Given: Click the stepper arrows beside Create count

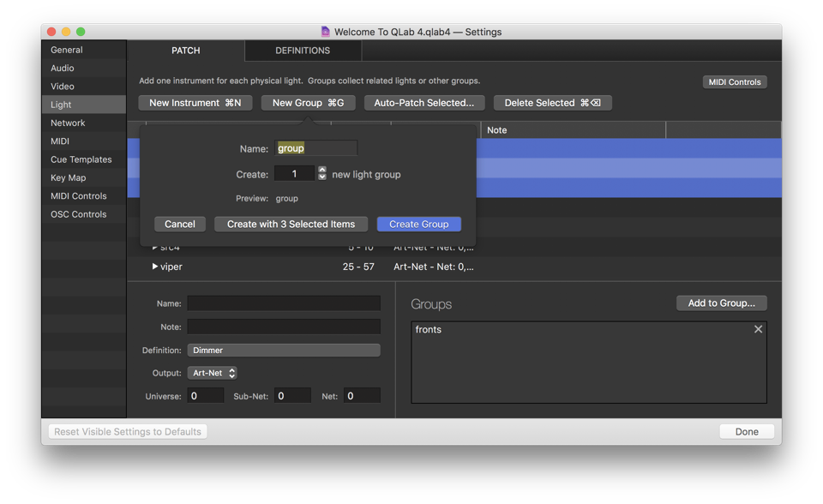Looking at the screenshot, I should pos(322,174).
